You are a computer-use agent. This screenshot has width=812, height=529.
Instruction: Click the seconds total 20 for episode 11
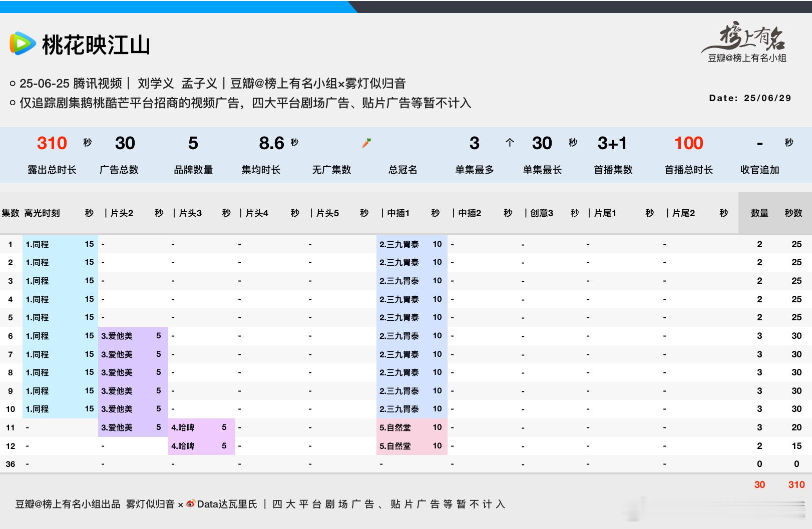point(796,427)
